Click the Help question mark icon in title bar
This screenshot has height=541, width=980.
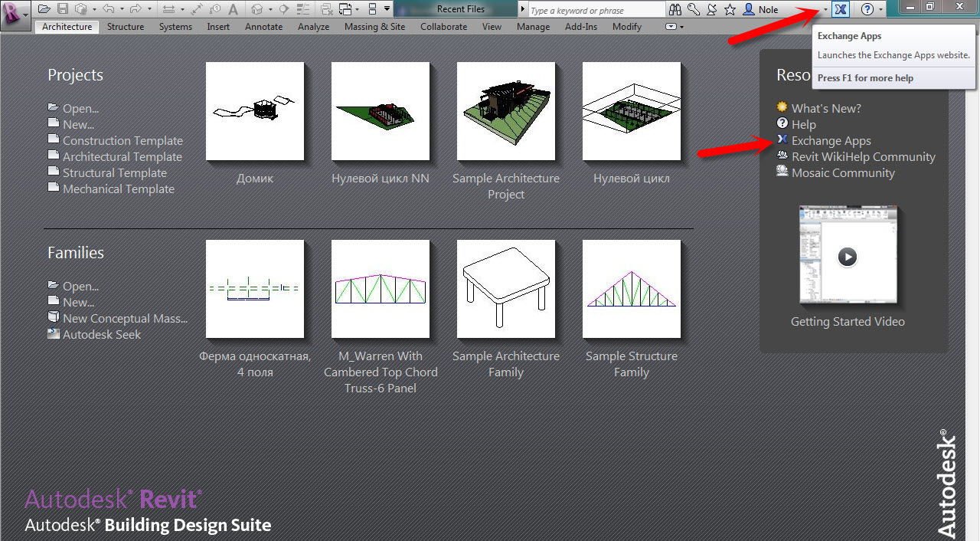[867, 9]
